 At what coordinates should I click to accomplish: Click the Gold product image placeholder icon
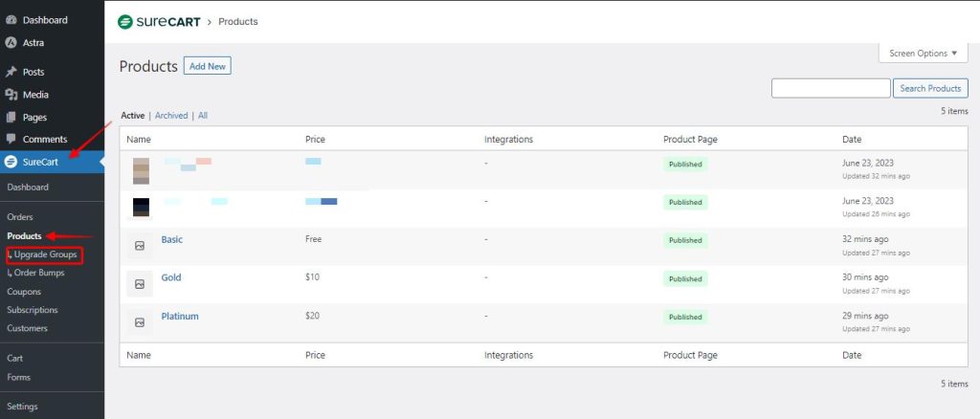[140, 284]
